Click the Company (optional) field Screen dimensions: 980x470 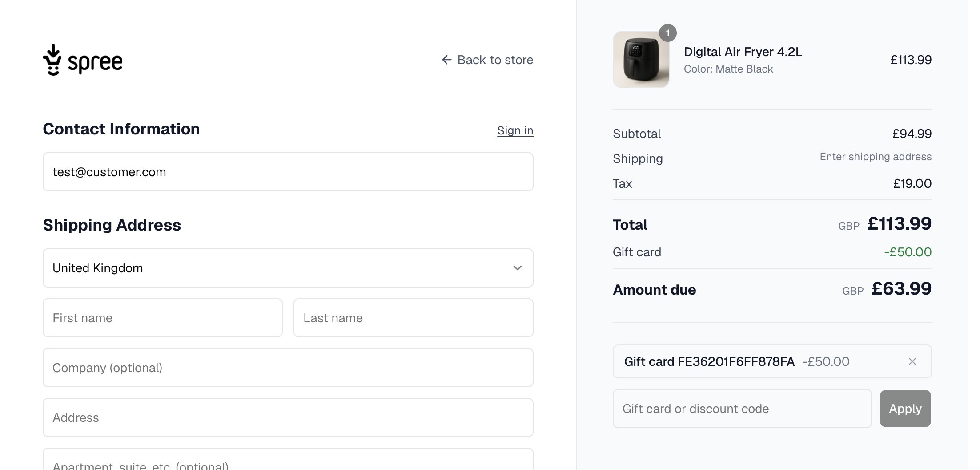288,368
